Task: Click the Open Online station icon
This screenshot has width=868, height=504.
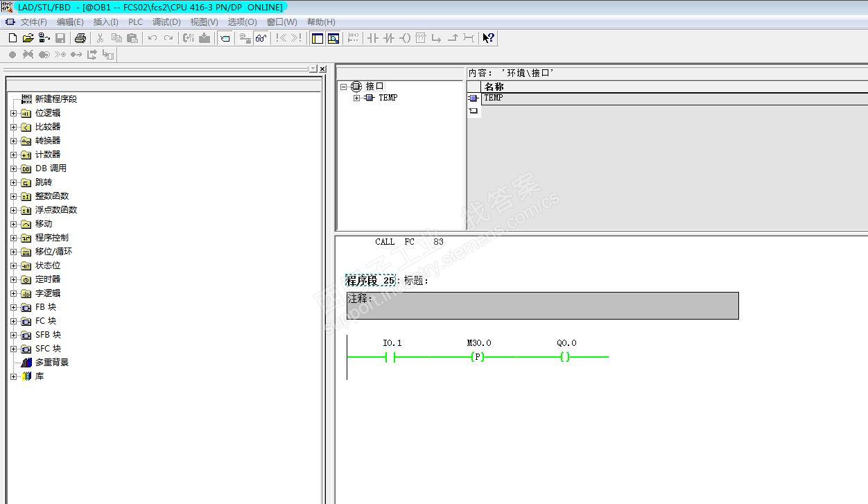Action: click(x=44, y=38)
